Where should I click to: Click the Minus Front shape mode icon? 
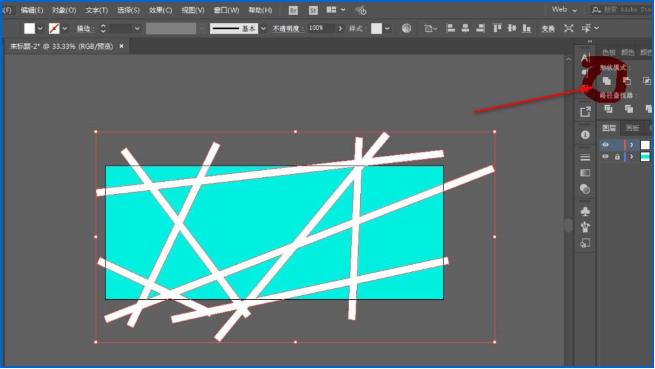[x=627, y=81]
